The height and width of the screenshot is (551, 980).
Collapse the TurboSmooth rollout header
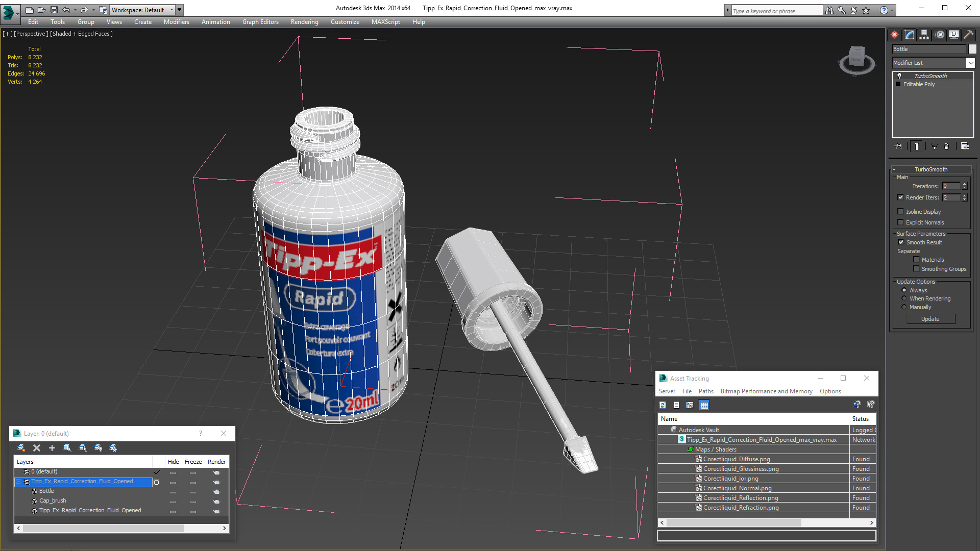click(930, 169)
